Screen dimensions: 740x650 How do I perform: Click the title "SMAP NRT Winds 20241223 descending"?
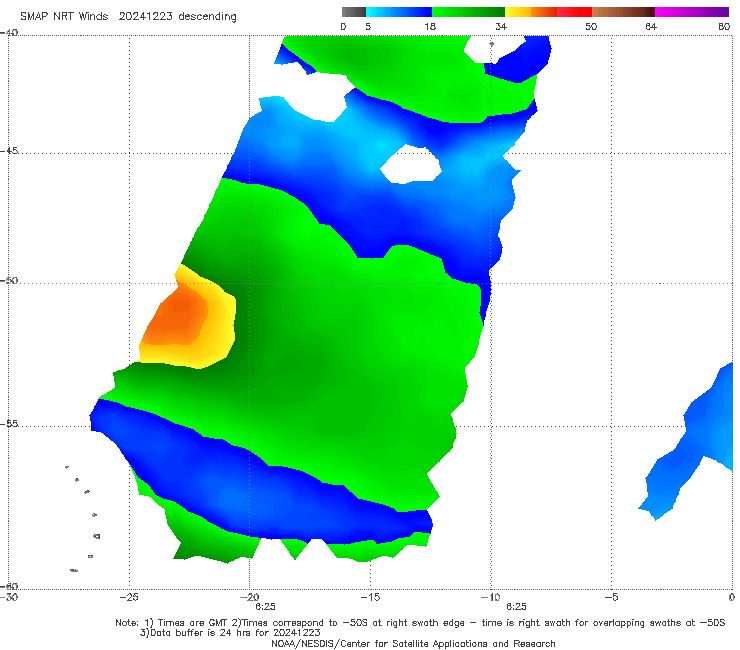[x=128, y=16]
